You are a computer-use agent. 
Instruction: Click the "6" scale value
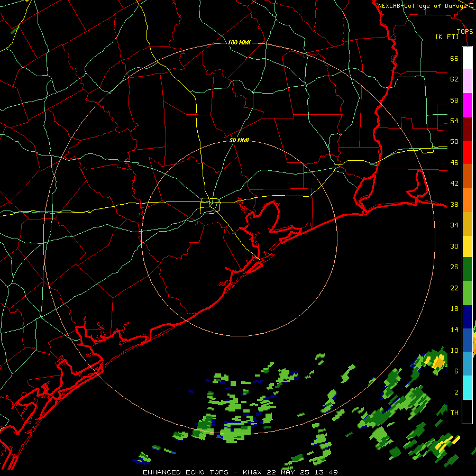456,371
